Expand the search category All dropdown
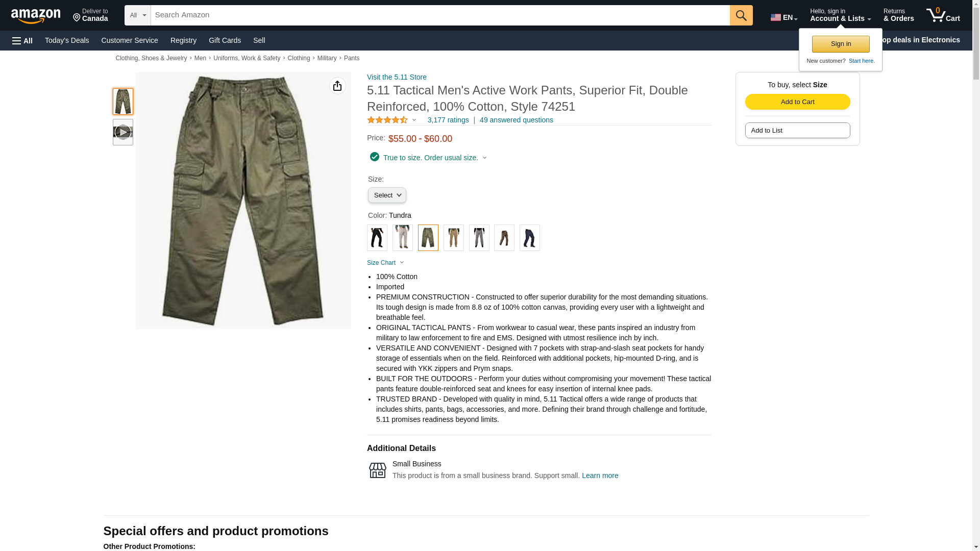Screen dimensions: 980x551 tap(138, 15)
